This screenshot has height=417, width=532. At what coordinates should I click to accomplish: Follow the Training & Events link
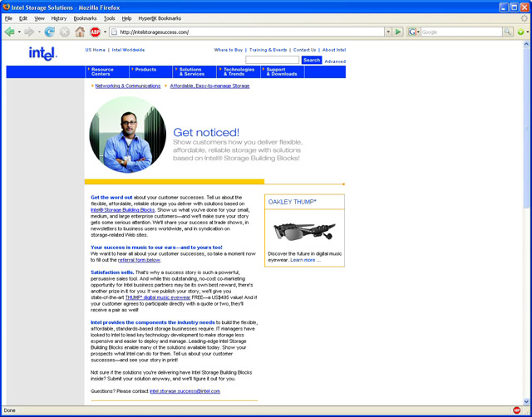pyautogui.click(x=268, y=50)
